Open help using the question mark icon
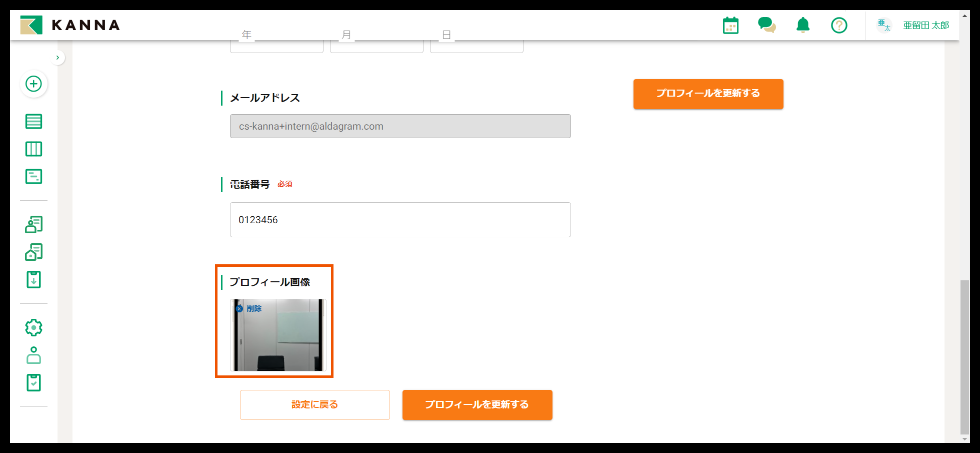 click(839, 25)
